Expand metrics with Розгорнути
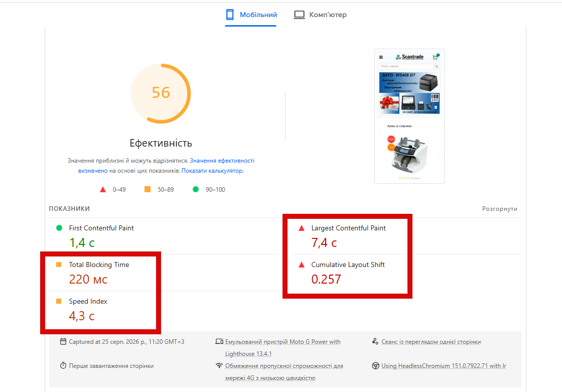Screen dimensions: 562x392 point(499,209)
